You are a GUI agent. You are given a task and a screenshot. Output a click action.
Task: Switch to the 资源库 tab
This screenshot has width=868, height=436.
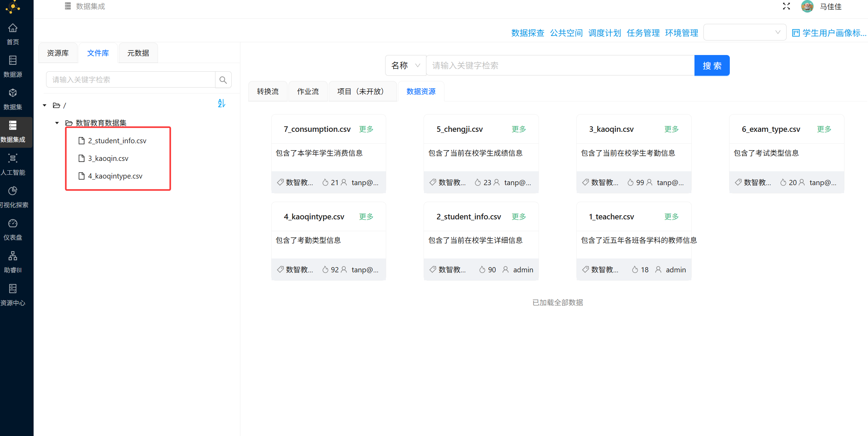click(58, 53)
